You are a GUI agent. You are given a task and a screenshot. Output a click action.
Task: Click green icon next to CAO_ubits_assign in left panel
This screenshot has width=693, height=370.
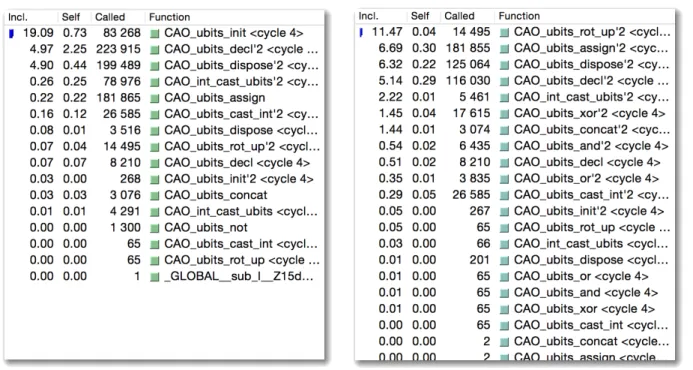(x=155, y=99)
